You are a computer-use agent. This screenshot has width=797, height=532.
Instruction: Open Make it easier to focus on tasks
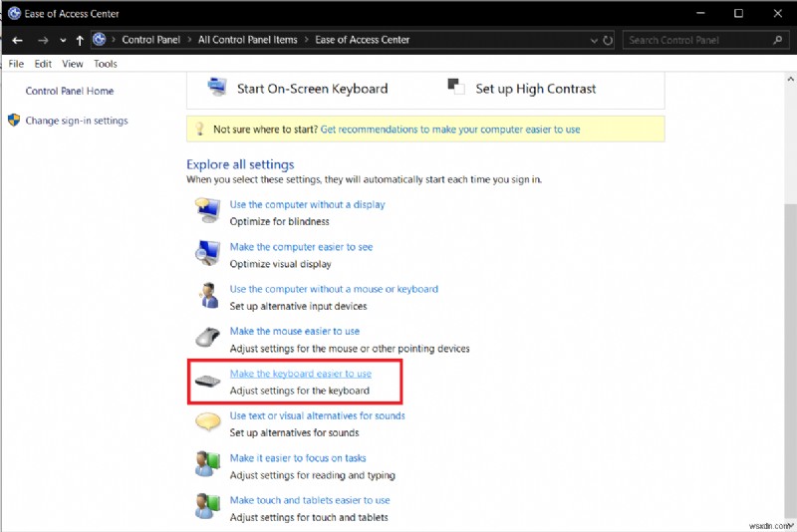coord(298,458)
